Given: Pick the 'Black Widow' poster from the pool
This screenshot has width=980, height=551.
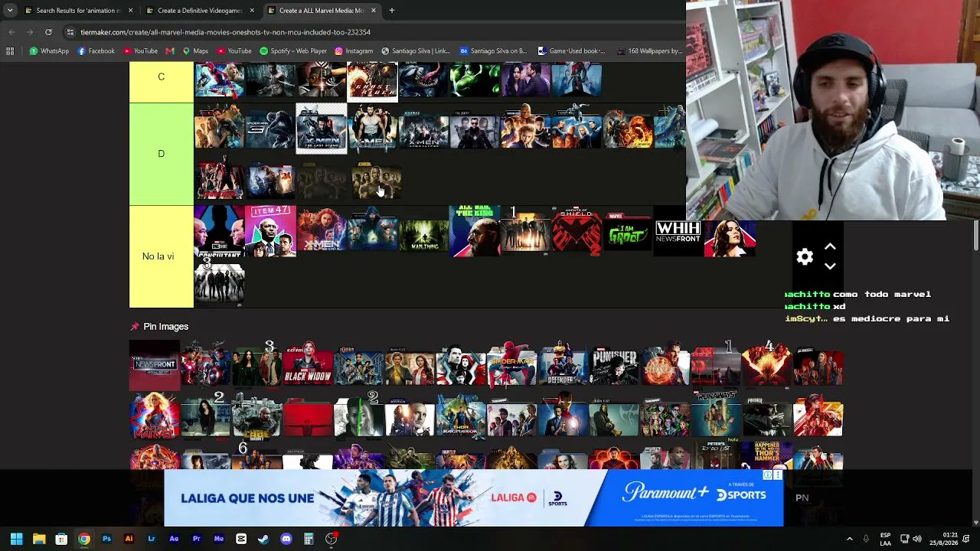Looking at the screenshot, I should click(308, 367).
